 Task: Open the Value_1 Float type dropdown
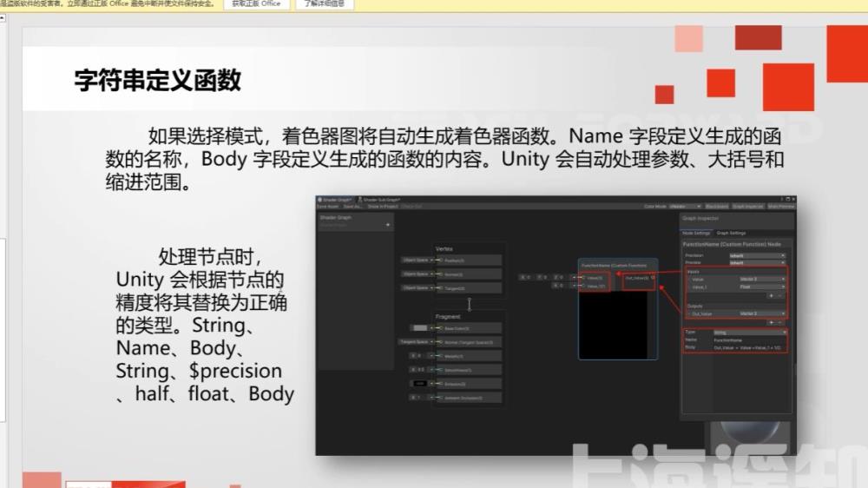click(x=762, y=287)
